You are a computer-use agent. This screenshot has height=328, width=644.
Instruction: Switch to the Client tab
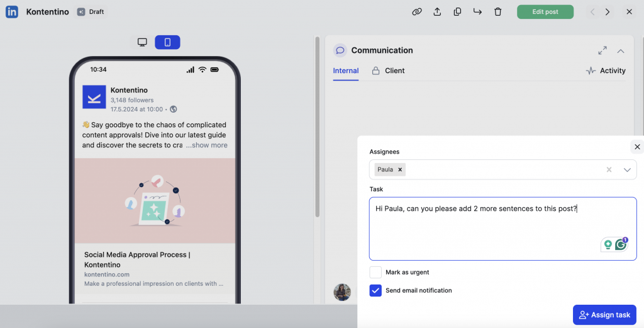pos(394,71)
